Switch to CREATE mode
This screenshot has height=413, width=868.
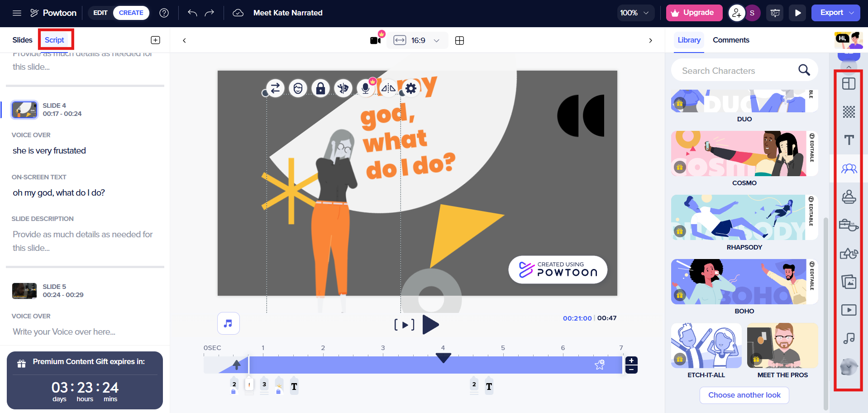click(x=131, y=13)
